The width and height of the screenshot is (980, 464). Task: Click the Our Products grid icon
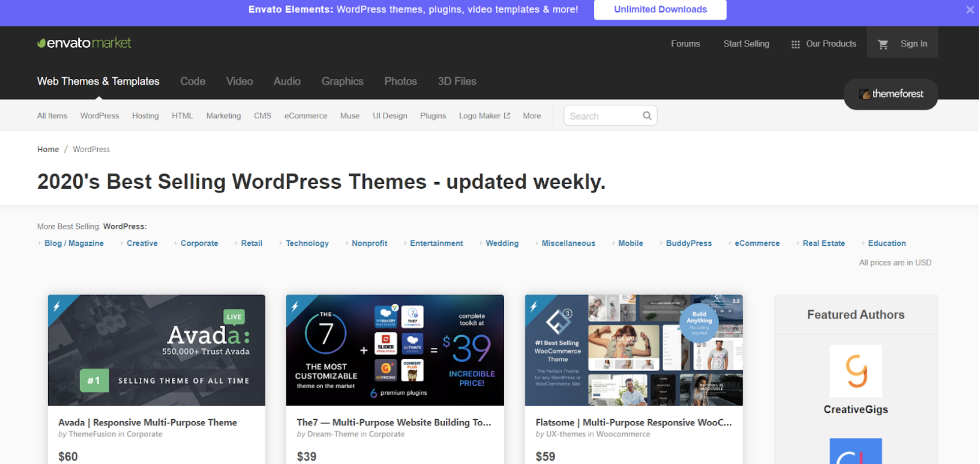[x=795, y=44]
